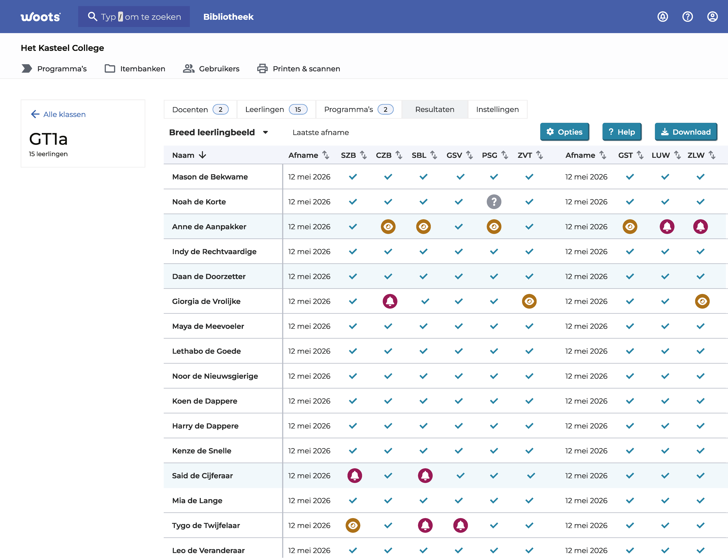728x560 pixels.
Task: Sort table by the ZLW column
Action: coord(712,155)
